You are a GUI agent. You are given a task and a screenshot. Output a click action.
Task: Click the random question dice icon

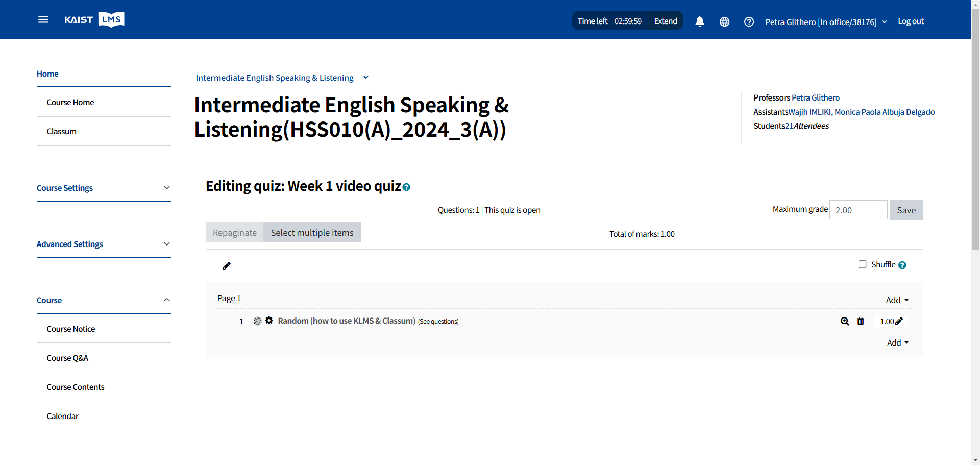pos(257,321)
